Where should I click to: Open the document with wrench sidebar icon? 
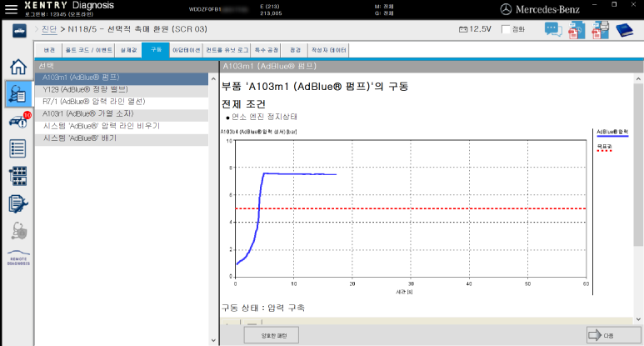[x=18, y=203]
